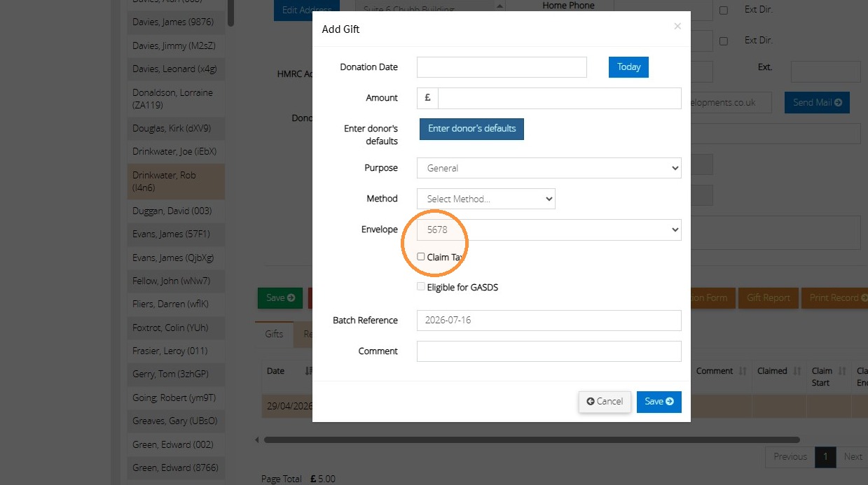Select donor Drinkwater, Joe (iEbX)
Viewport: 868px width, 485px height.
tap(176, 151)
